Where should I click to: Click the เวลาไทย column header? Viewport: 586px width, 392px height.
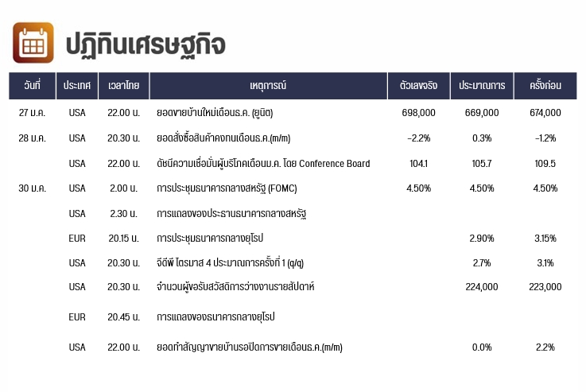click(x=124, y=86)
